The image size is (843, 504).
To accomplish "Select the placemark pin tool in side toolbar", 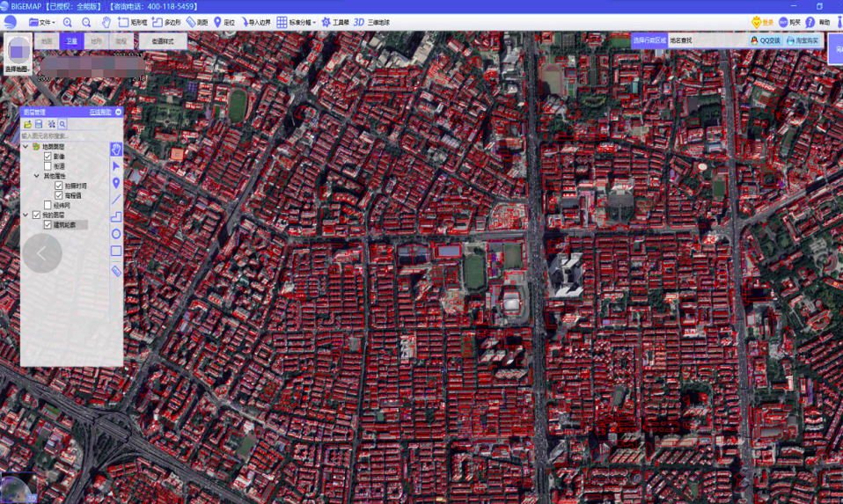I will tap(116, 183).
